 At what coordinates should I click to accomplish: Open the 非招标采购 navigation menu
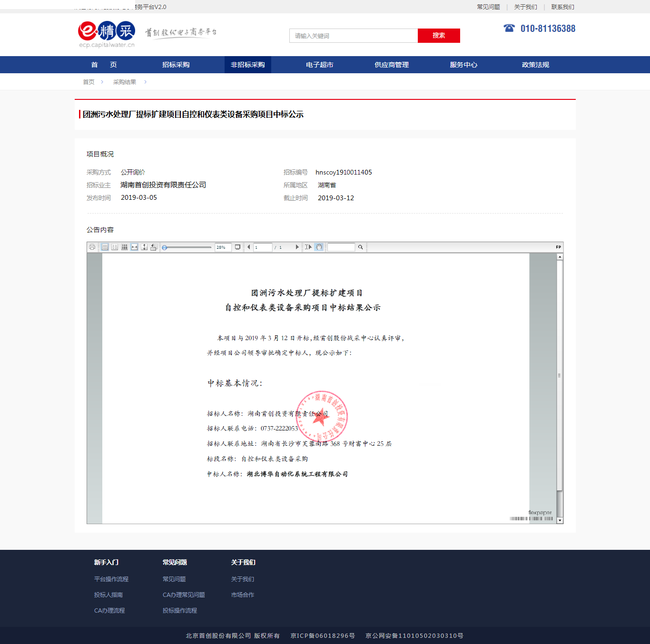(x=247, y=65)
